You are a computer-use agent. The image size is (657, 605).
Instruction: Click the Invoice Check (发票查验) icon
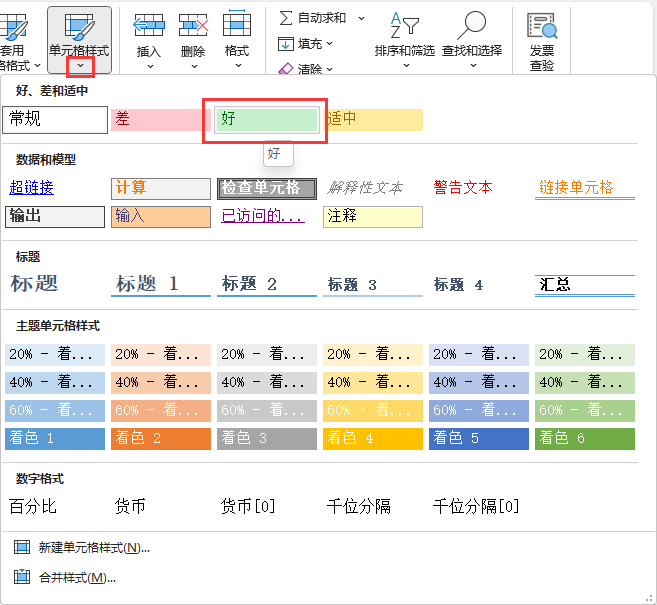coord(542,26)
